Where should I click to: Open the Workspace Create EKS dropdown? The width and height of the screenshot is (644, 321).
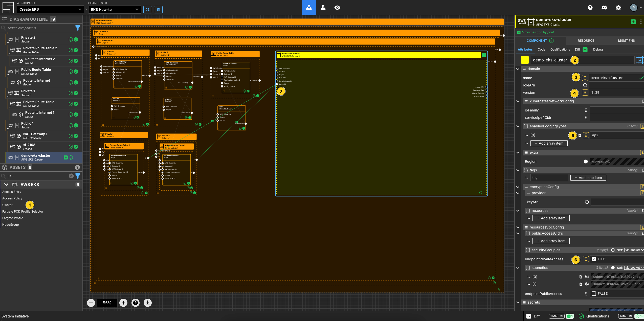[x=50, y=10]
